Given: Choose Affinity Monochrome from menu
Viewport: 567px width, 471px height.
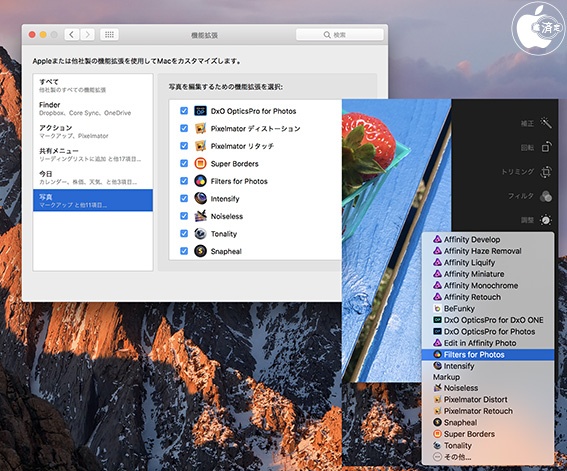Looking at the screenshot, I should click(488, 286).
